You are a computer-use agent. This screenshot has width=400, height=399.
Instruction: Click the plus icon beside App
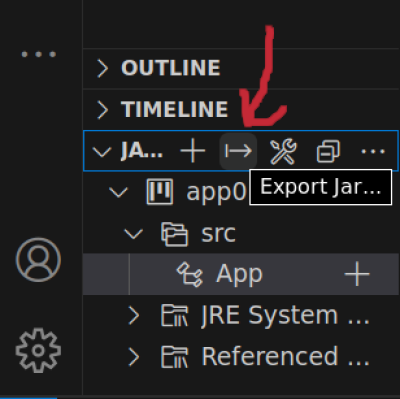click(357, 274)
